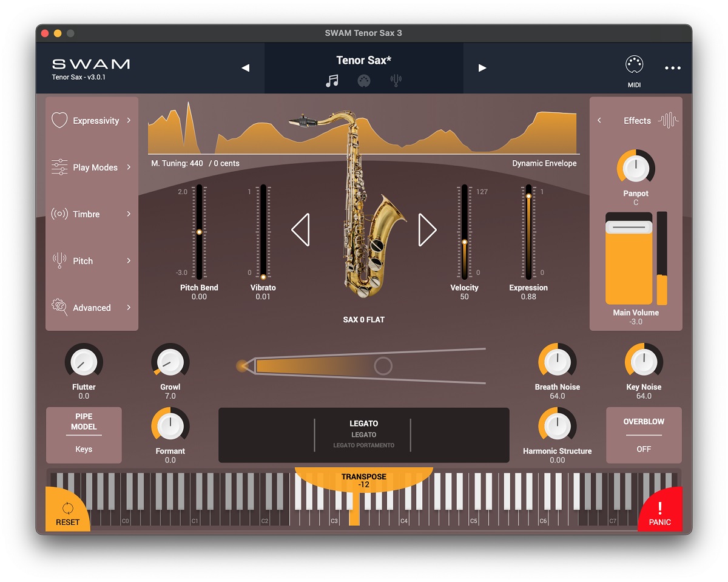The width and height of the screenshot is (728, 582).
Task: Click the Breath Noise 64.0 value
Action: [557, 396]
